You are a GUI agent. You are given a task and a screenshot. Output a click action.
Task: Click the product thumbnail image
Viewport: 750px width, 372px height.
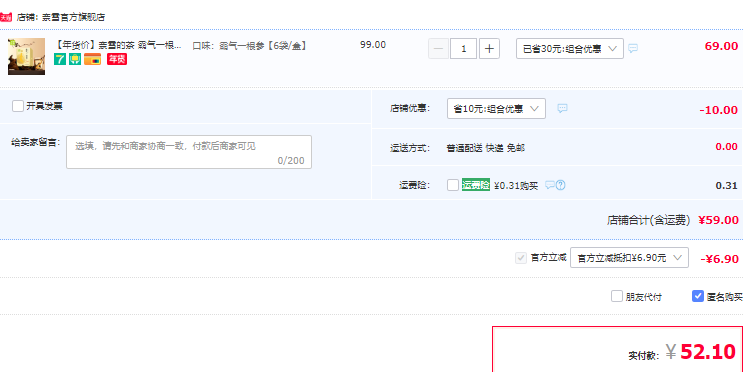tap(26, 56)
